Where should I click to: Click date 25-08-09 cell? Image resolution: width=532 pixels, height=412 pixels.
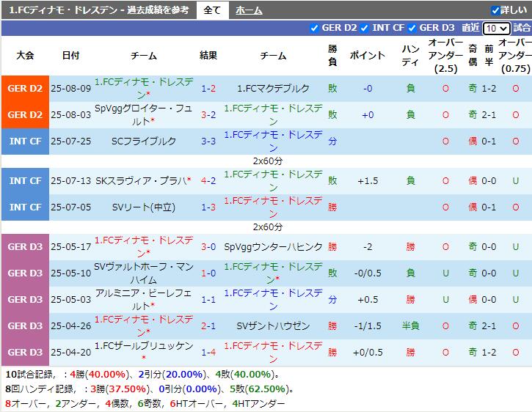(71, 89)
